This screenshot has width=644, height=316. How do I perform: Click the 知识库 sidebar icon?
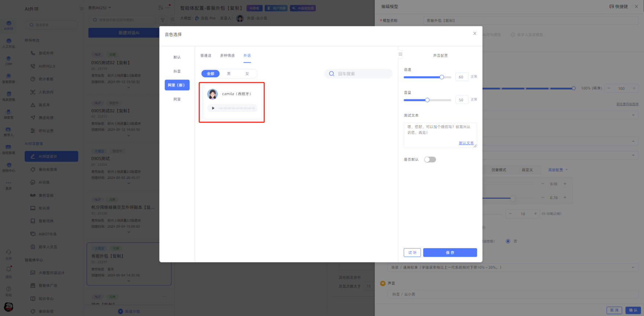(x=33, y=208)
